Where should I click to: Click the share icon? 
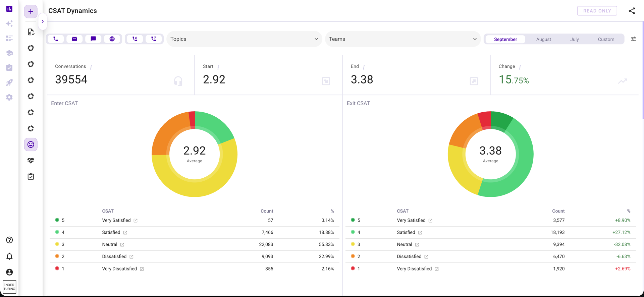pos(632,11)
